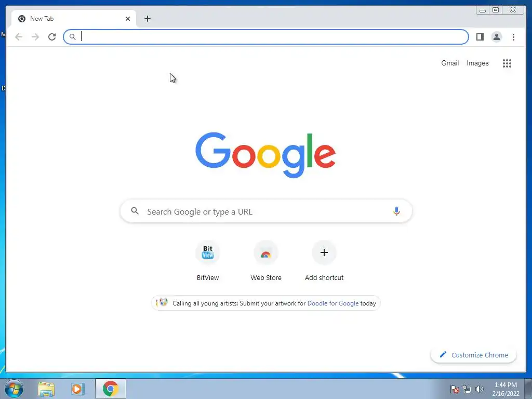Add a new shortcut tile
Image resolution: width=532 pixels, height=399 pixels.
[324, 261]
